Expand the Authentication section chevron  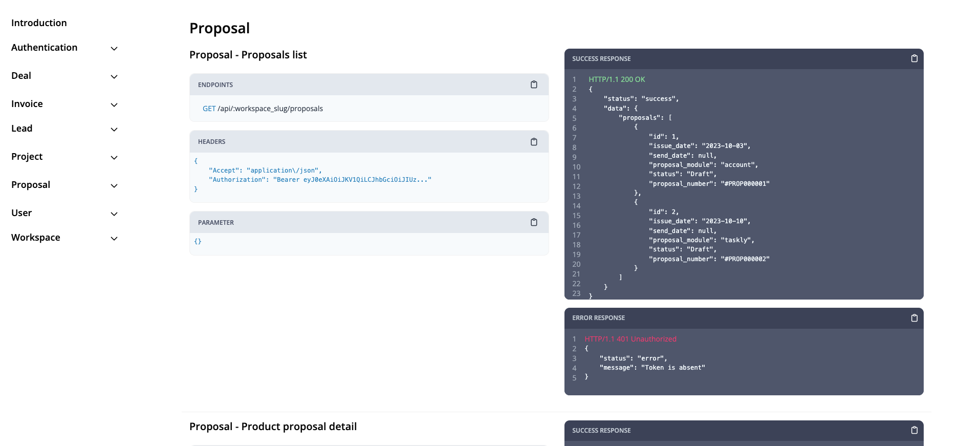coord(114,49)
